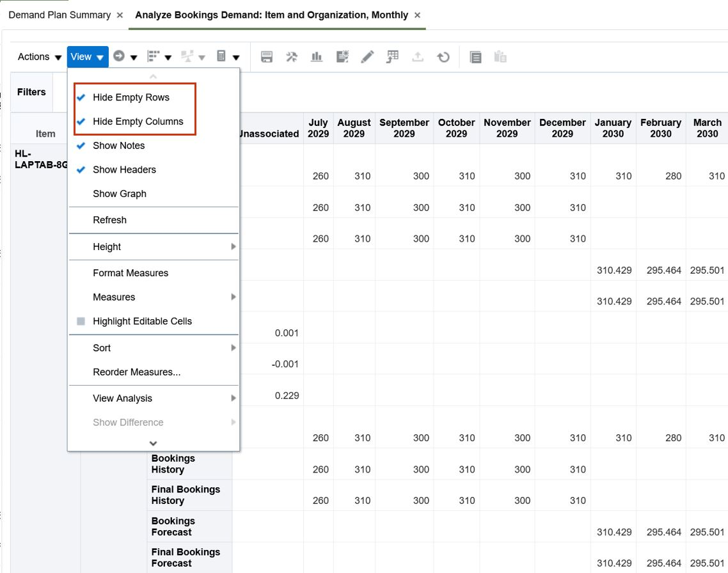Click the notes grid icon with asterisk
The height and width of the screenshot is (573, 728).
point(342,57)
